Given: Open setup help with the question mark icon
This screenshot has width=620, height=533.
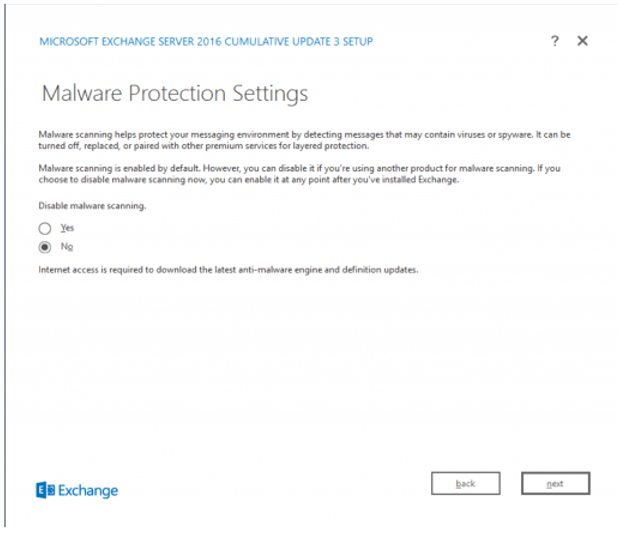Looking at the screenshot, I should (555, 41).
